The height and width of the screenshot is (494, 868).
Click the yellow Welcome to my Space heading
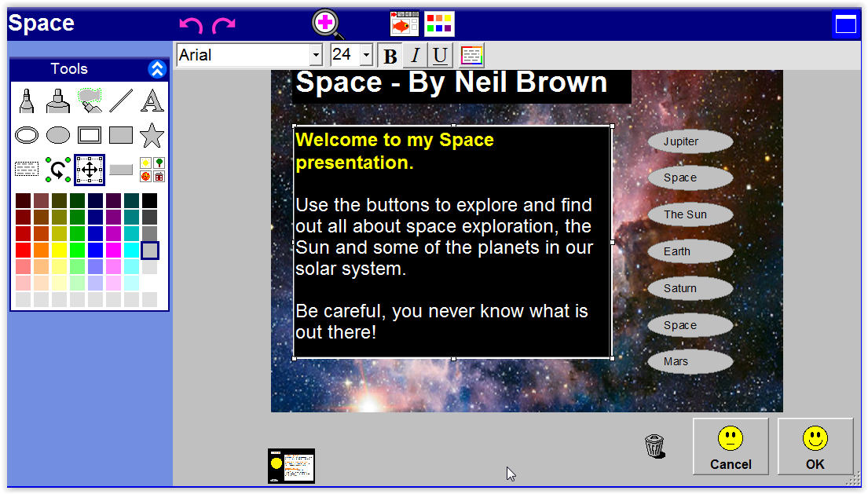[x=394, y=151]
